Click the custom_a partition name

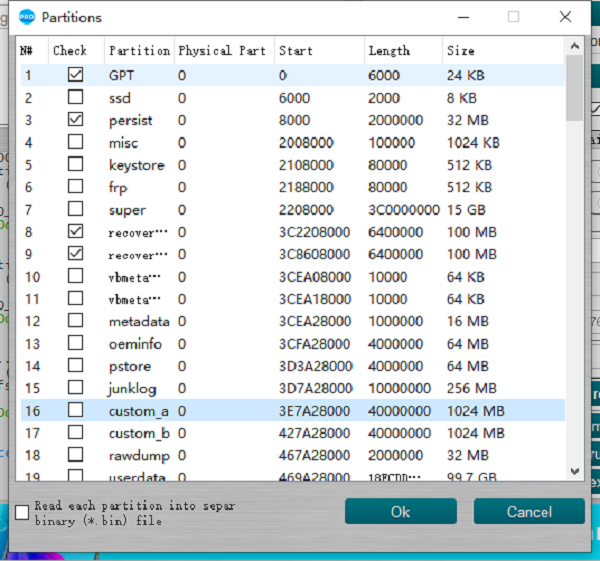click(x=139, y=411)
